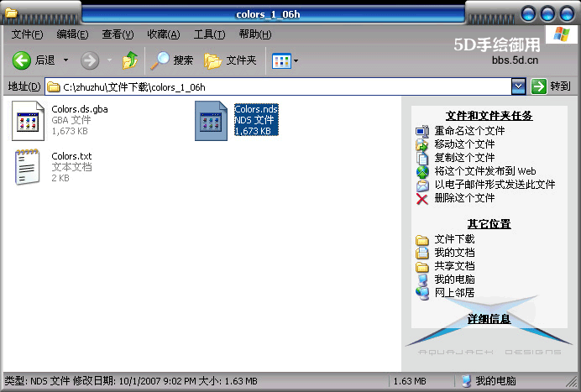Select the Colors.nds file icon

pos(211,121)
